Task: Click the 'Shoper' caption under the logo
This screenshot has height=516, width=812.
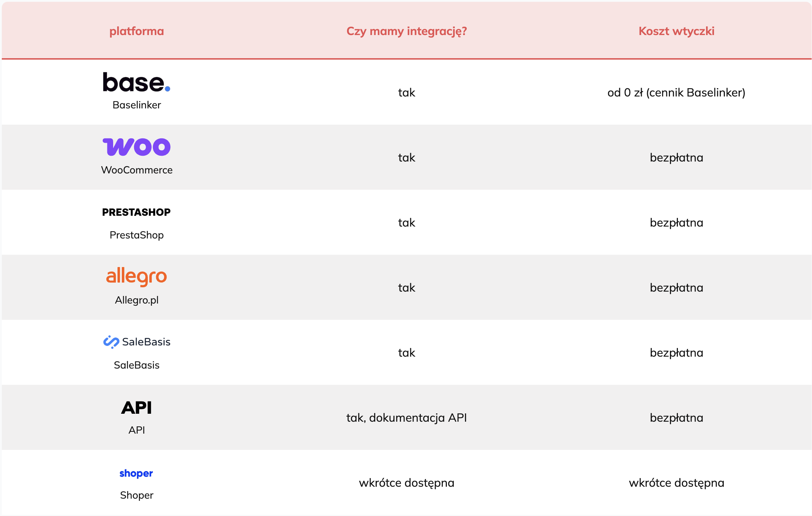Action: (136, 495)
